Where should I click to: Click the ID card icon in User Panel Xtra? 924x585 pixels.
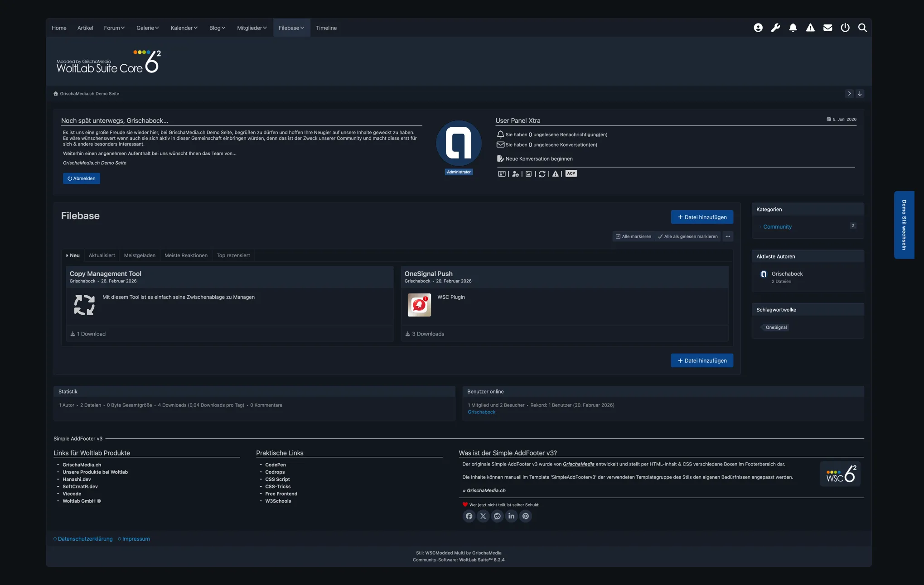point(502,174)
